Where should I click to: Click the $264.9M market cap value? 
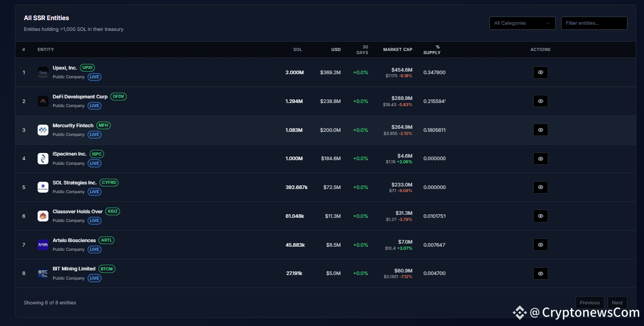coord(402,127)
